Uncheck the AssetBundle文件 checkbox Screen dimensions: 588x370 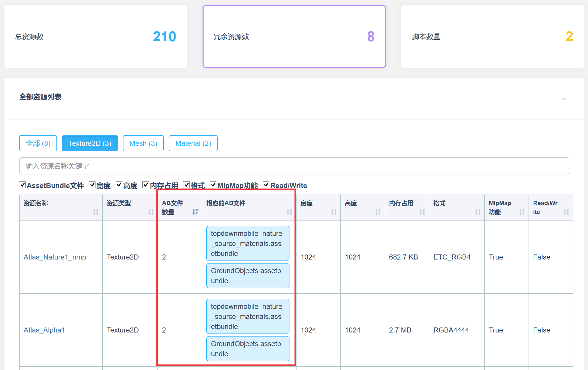(x=22, y=185)
